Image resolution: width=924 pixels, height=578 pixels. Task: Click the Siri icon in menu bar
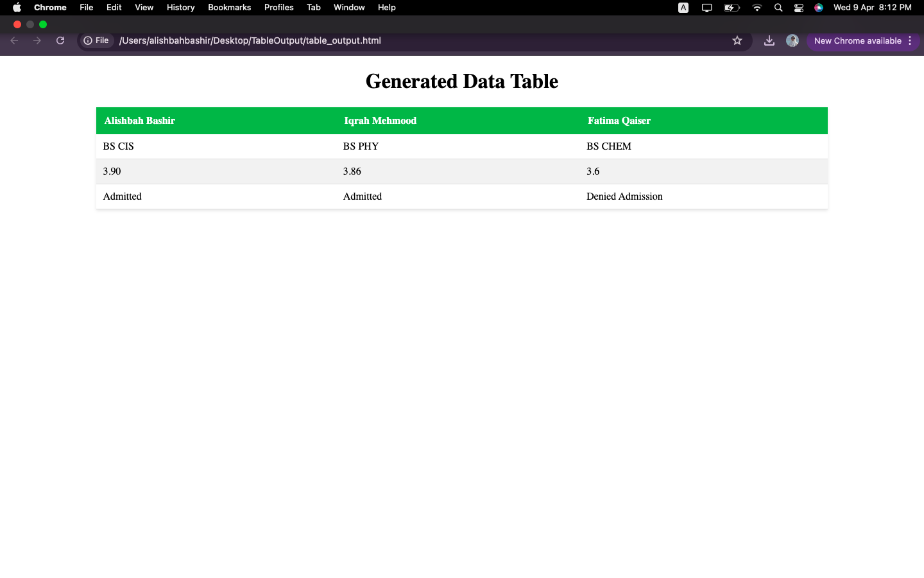pos(819,8)
